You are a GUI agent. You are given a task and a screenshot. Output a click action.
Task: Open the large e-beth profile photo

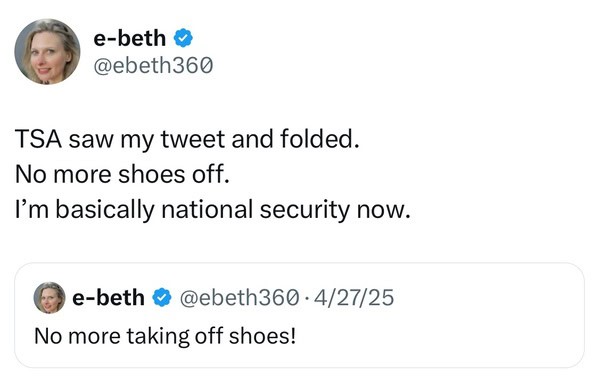coord(47,52)
